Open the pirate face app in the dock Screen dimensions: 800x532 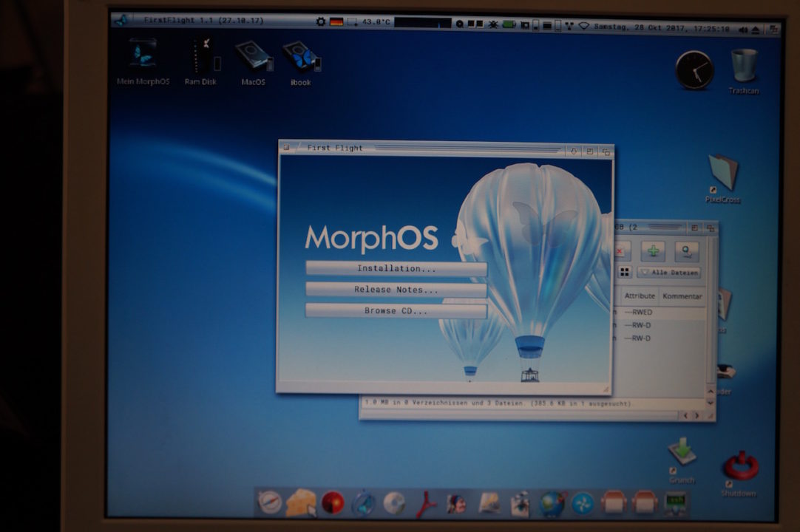(457, 504)
